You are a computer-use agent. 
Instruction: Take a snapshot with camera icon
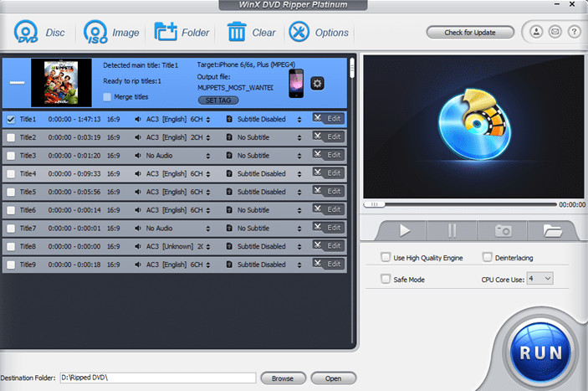(503, 230)
